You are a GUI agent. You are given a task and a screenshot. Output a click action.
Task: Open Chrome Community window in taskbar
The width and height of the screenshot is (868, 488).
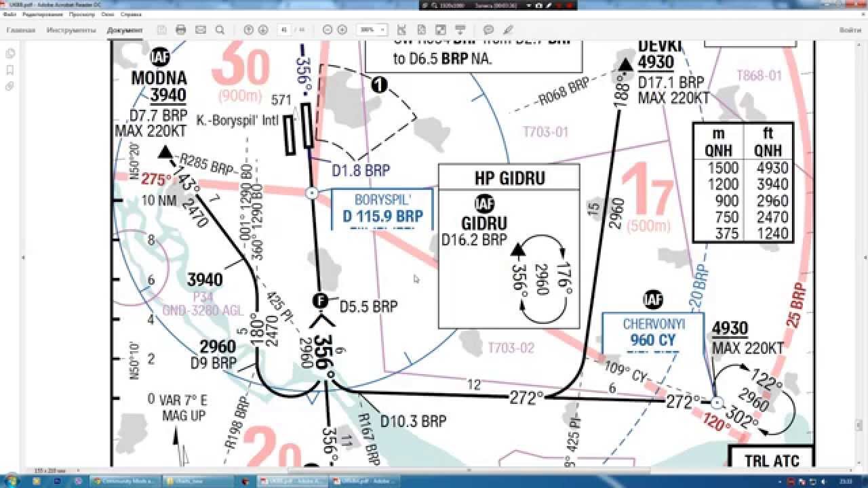point(124,481)
